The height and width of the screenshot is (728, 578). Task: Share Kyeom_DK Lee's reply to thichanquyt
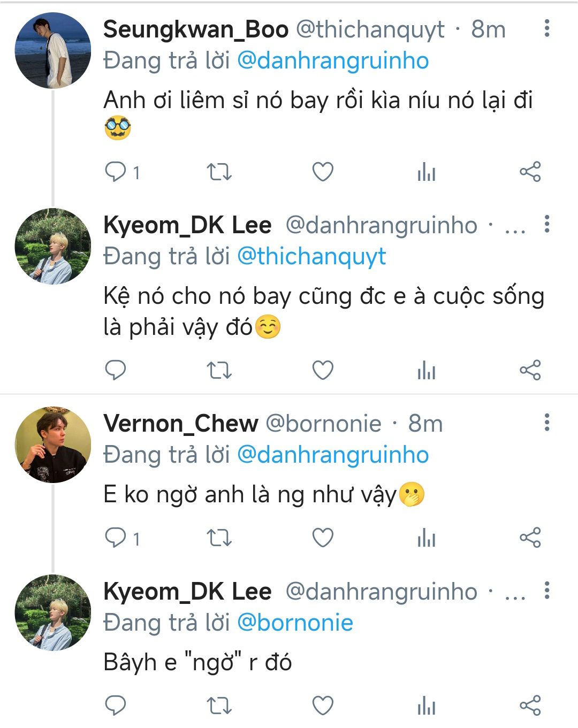click(x=530, y=370)
